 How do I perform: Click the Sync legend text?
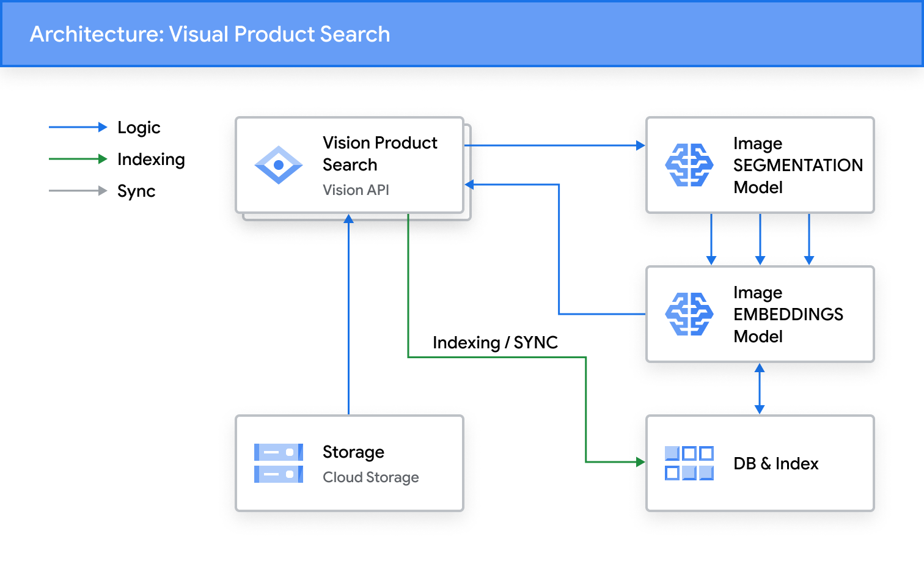tap(136, 191)
